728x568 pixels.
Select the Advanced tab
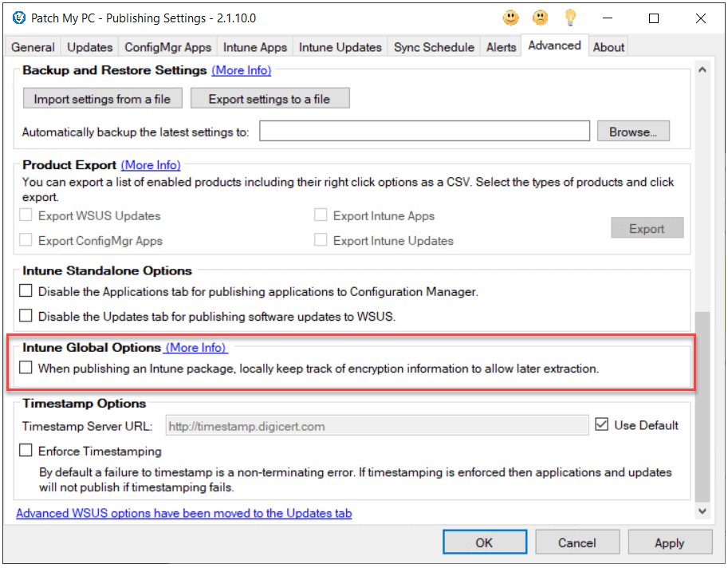pyautogui.click(x=555, y=45)
